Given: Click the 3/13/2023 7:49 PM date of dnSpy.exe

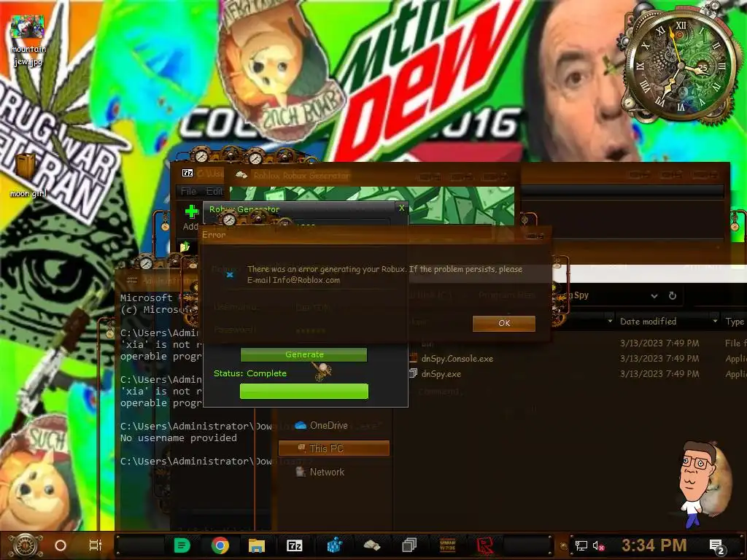Looking at the screenshot, I should [659, 374].
